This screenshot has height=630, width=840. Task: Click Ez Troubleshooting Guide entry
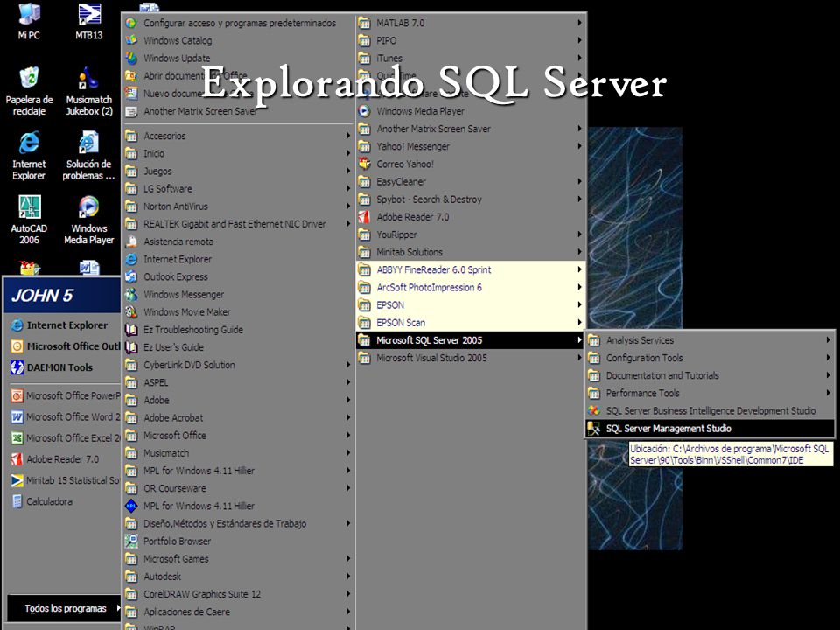click(238, 330)
